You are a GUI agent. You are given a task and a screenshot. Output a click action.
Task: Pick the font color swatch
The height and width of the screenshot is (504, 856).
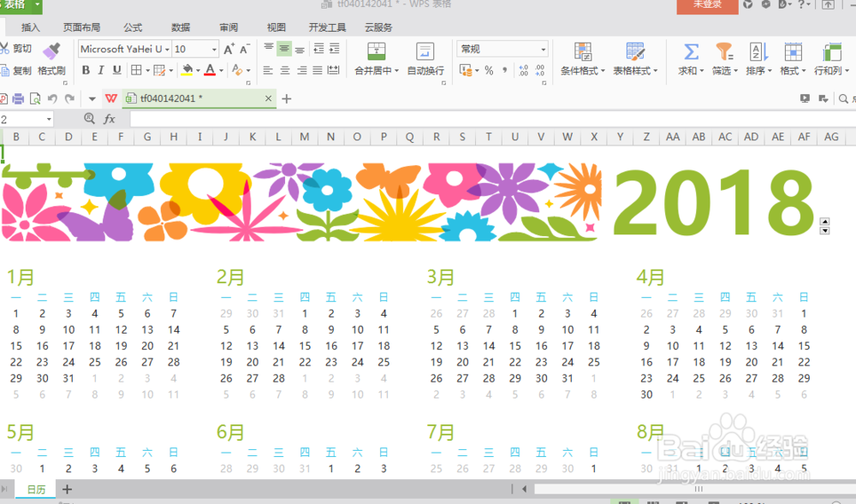tap(210, 68)
